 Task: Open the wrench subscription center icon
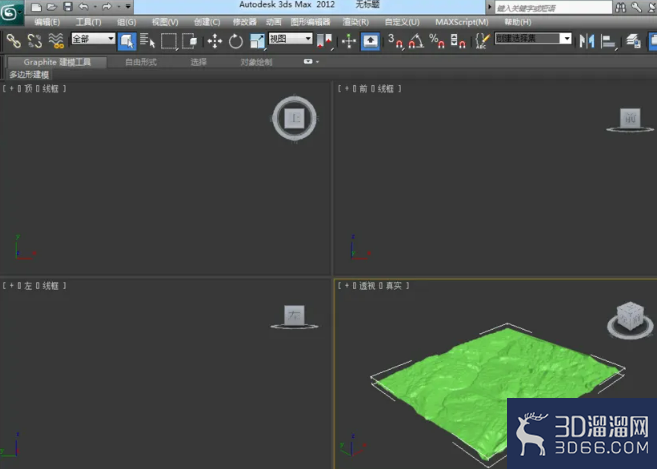[636, 7]
